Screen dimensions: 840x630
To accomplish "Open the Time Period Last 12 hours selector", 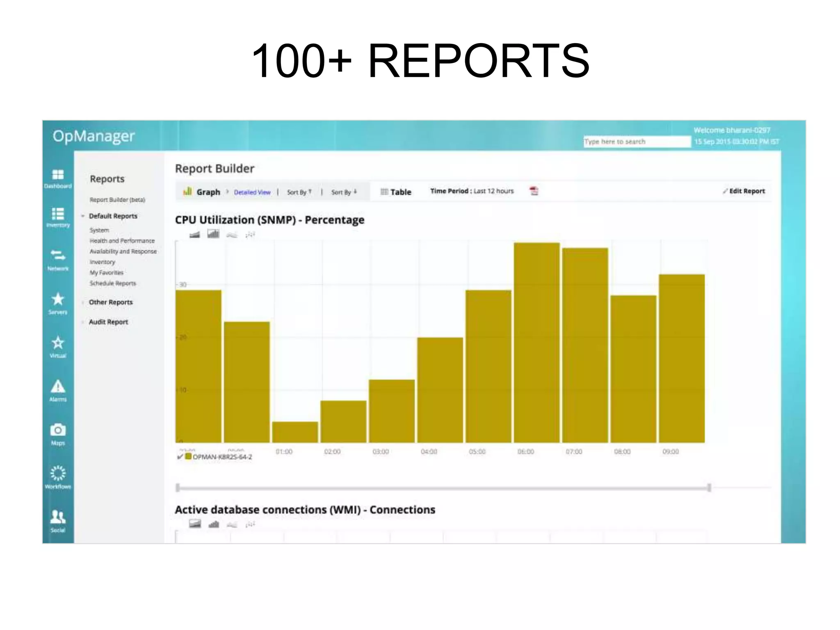I will tap(472, 191).
